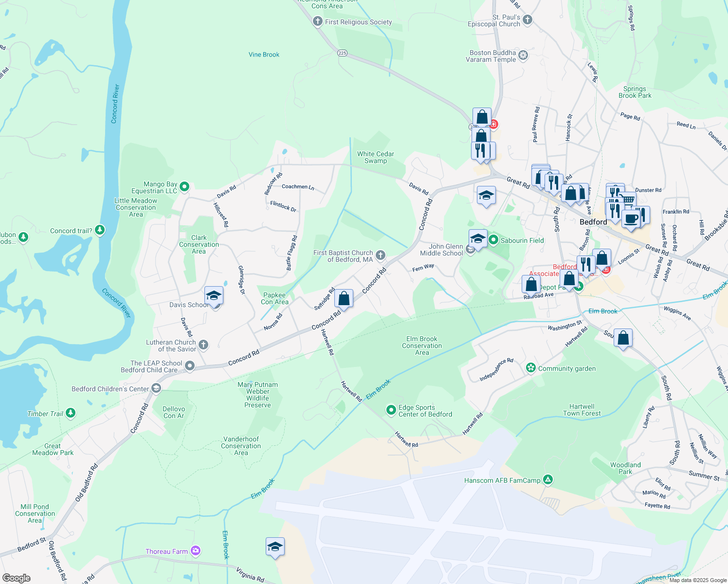Click the Washington St street label
The height and width of the screenshot is (584, 728).
point(565,325)
